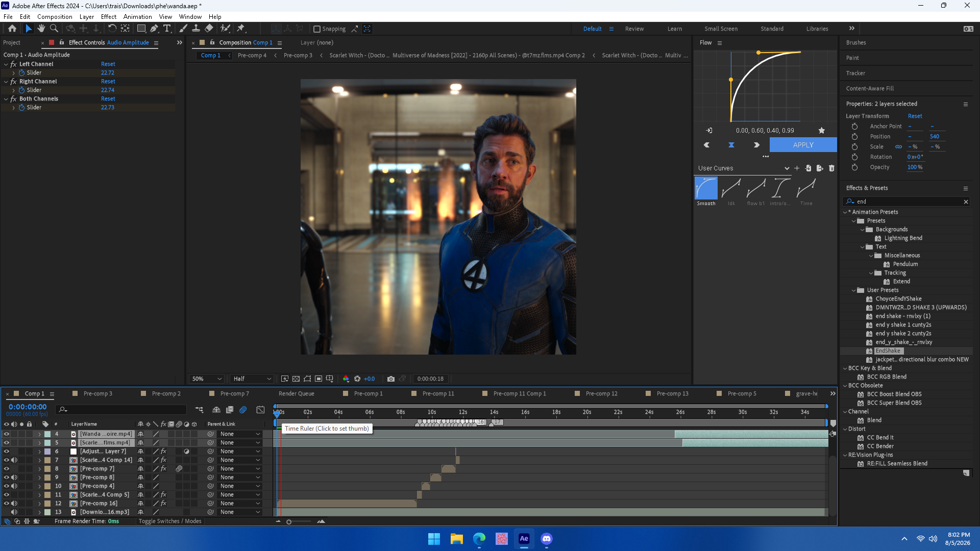Viewport: 980px width, 551px height.
Task: Open File Explorer from the taskbar
Action: coord(456,539)
